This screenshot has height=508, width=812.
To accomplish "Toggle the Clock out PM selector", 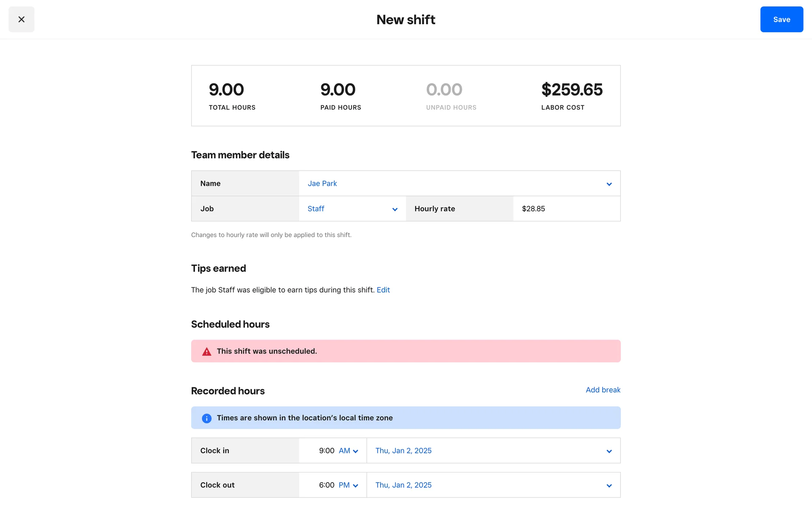I will [x=348, y=485].
